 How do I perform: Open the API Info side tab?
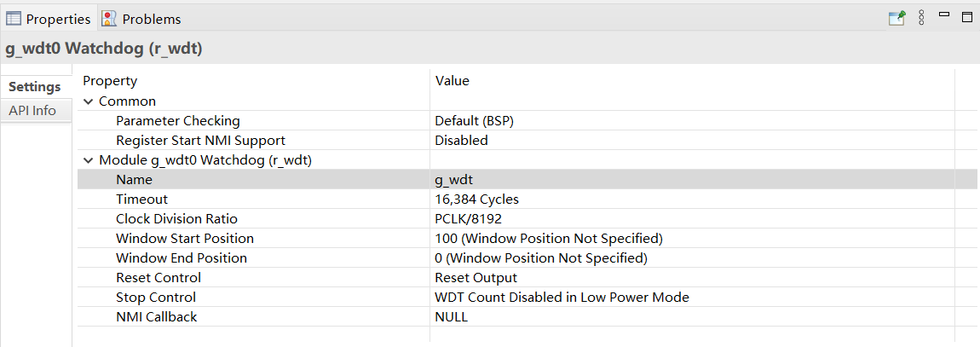pyautogui.click(x=32, y=111)
